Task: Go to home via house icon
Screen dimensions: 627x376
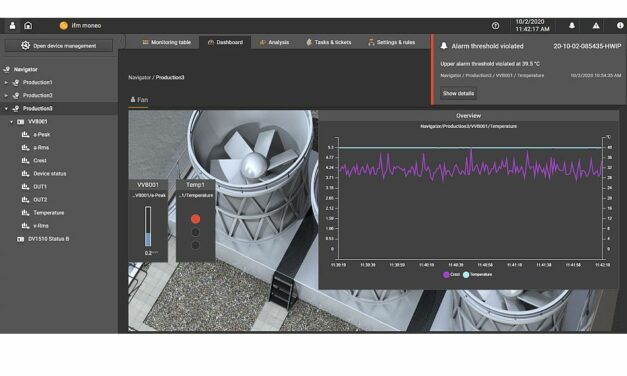Action: click(x=28, y=26)
